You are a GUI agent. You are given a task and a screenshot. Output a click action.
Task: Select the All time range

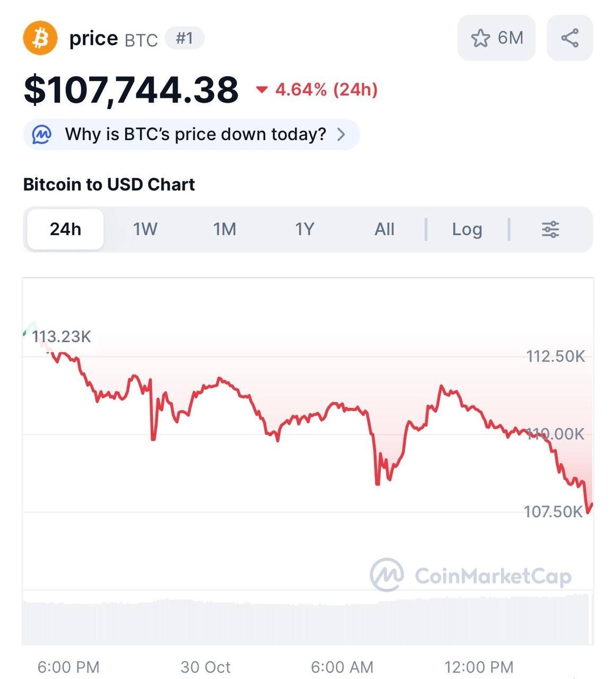(384, 230)
